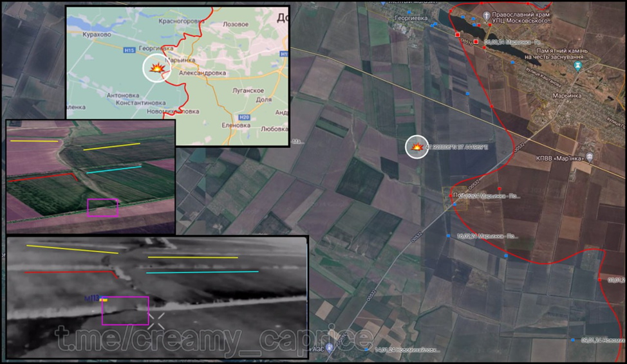The image size is (627, 364).
Task: Click the white crosshair in the thermal image
Action: click(156, 321)
